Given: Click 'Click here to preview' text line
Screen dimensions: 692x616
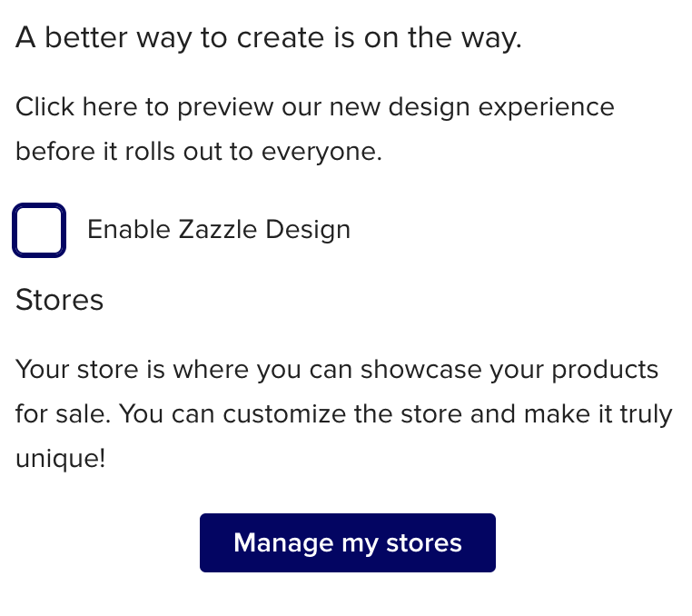Looking at the screenshot, I should coord(315,108).
